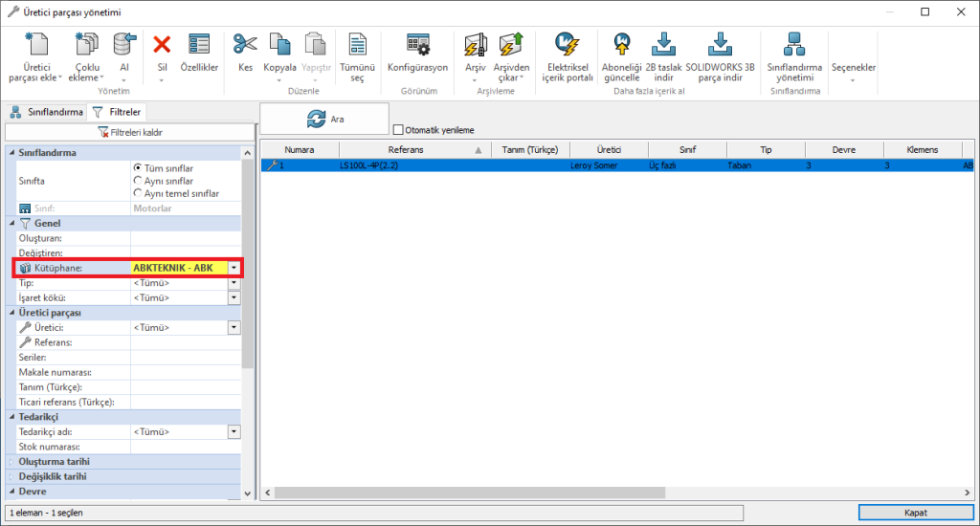
Task: Open Elektriksel içerik portalı
Action: coord(569,44)
